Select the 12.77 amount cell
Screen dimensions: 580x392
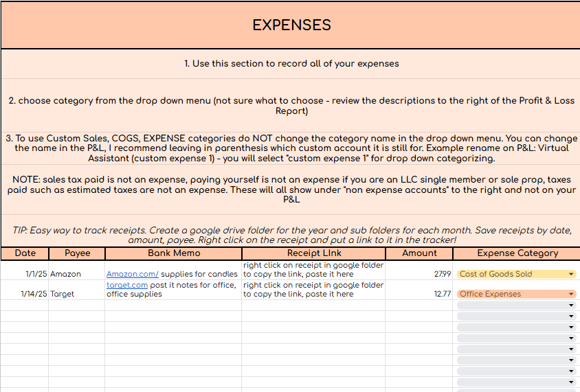419,290
